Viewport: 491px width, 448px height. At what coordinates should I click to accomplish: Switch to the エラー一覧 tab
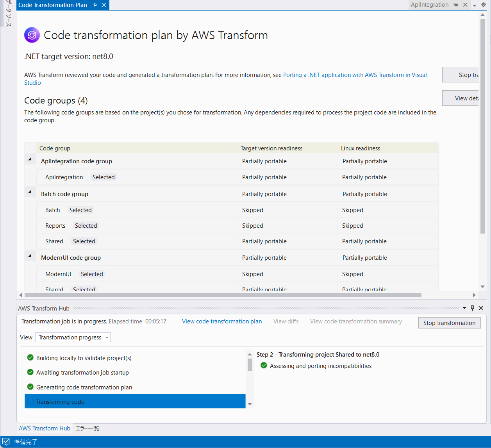pyautogui.click(x=87, y=428)
